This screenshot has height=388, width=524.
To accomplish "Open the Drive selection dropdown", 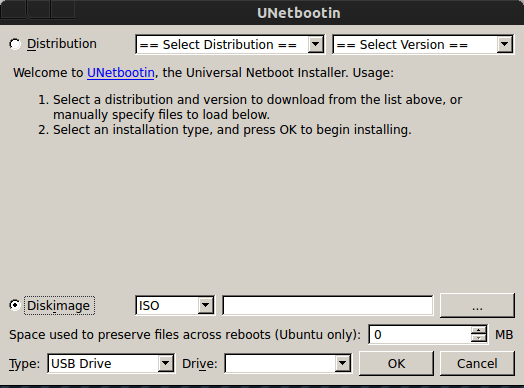I will pyautogui.click(x=288, y=363).
